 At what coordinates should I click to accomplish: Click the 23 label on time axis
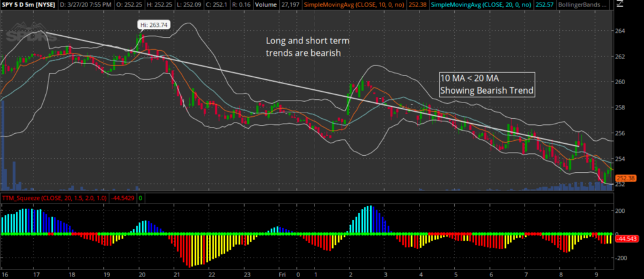pos(247,274)
